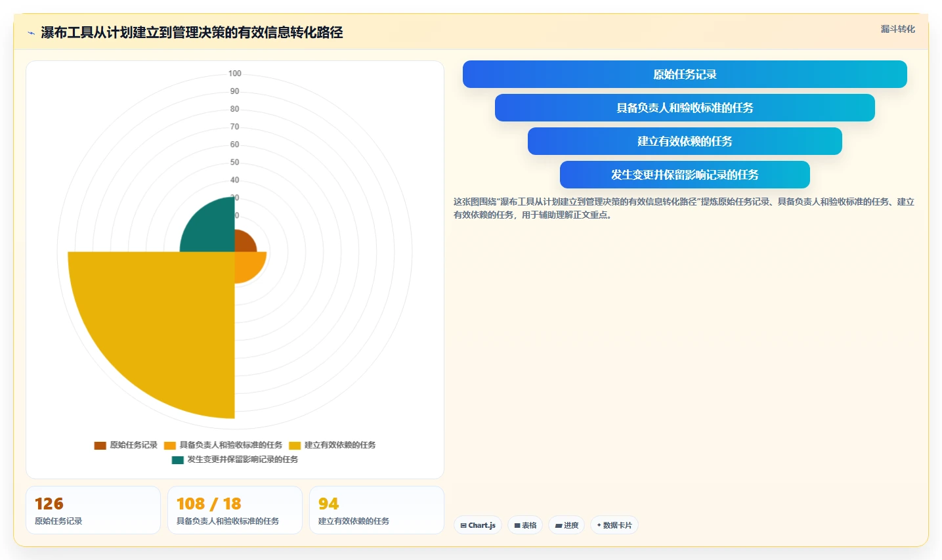Click the 40 axis label on chart

coord(235,180)
